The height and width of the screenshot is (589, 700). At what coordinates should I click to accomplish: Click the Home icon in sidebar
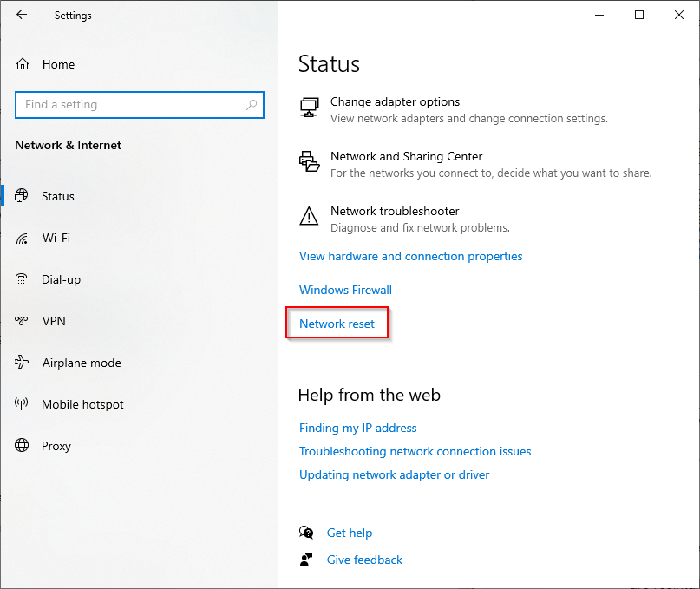point(23,64)
